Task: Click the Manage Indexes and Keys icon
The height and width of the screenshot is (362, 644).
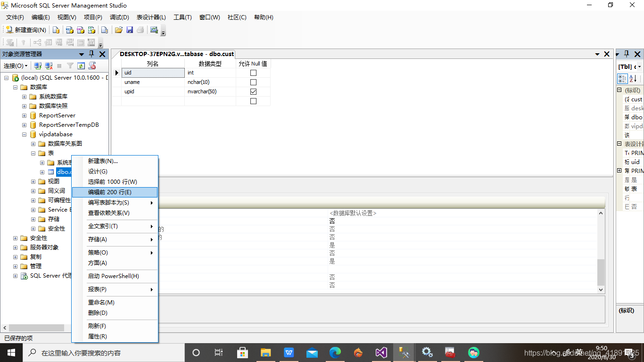Action: (x=48, y=42)
